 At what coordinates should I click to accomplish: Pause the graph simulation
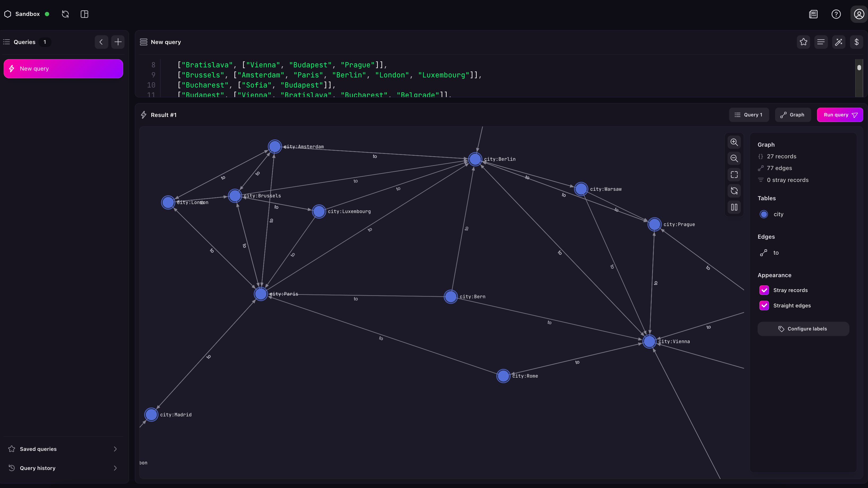click(734, 207)
